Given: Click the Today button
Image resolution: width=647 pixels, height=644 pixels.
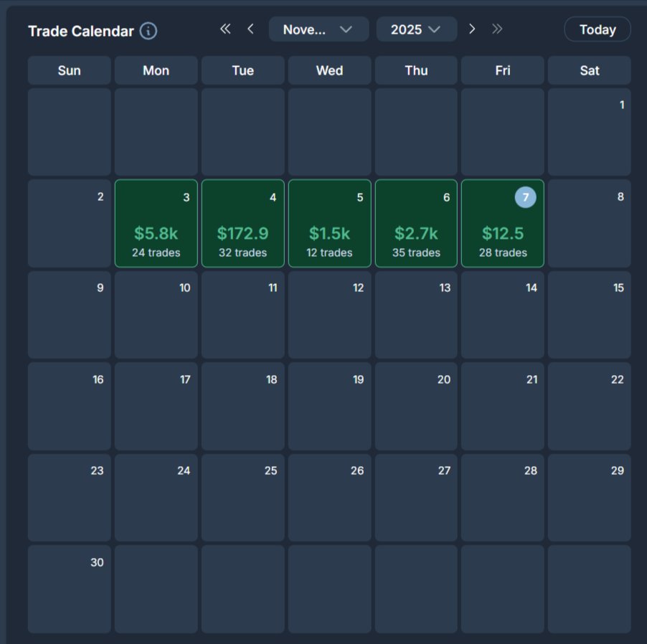Looking at the screenshot, I should coord(597,29).
